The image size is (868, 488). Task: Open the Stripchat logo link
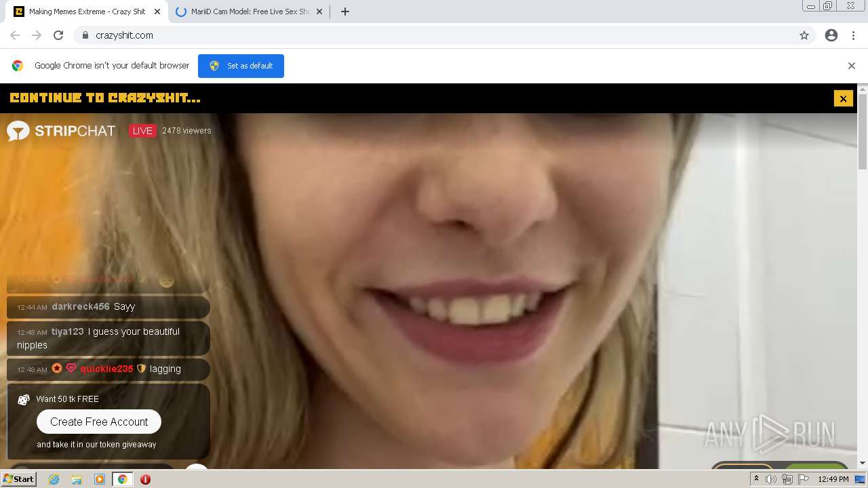[x=61, y=131]
